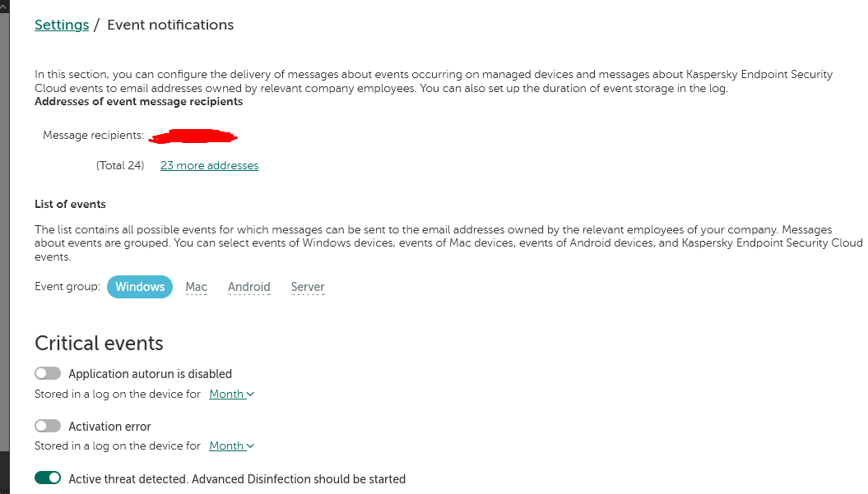Click the Event notifications breadcrumb title

170,25
